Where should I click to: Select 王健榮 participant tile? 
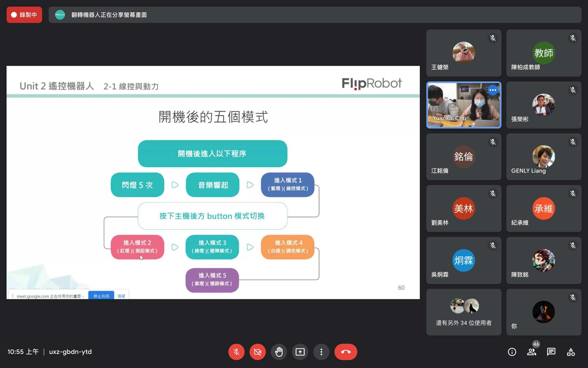pyautogui.click(x=463, y=53)
